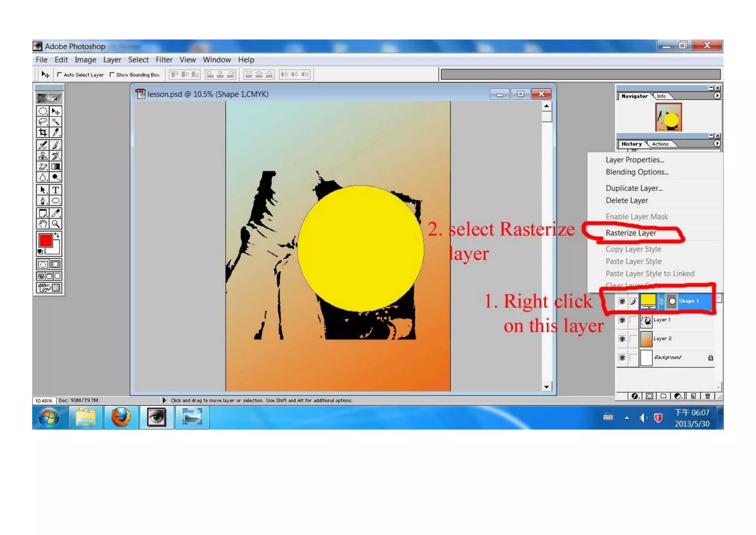Select the Elliptical Marquee tool
The image size is (756, 535).
(43, 111)
